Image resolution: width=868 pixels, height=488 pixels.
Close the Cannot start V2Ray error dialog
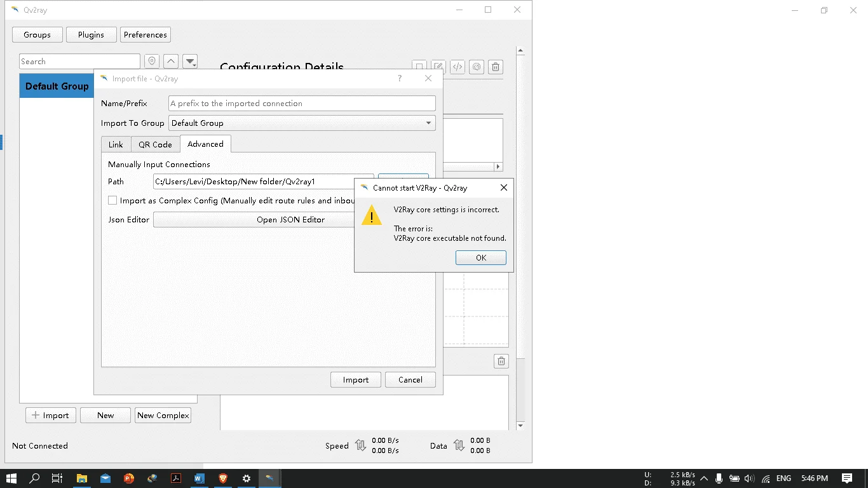pos(504,187)
